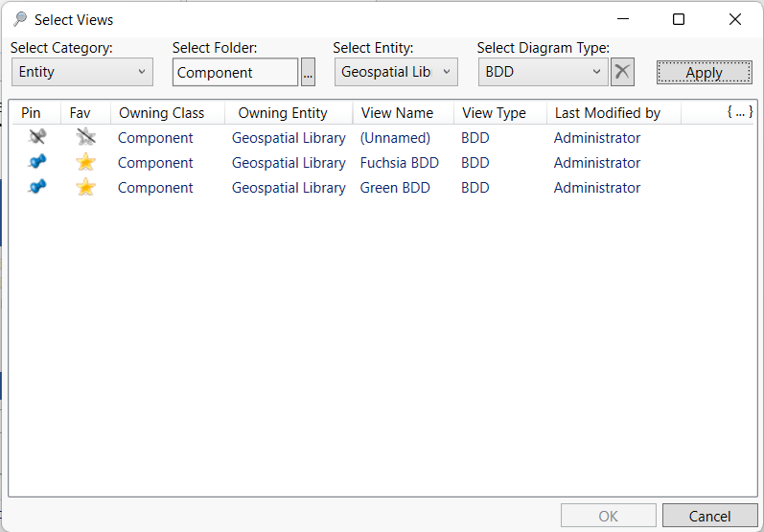Viewport: 764px width, 532px height.
Task: Sort by Last Modified by column header
Action: tap(608, 113)
